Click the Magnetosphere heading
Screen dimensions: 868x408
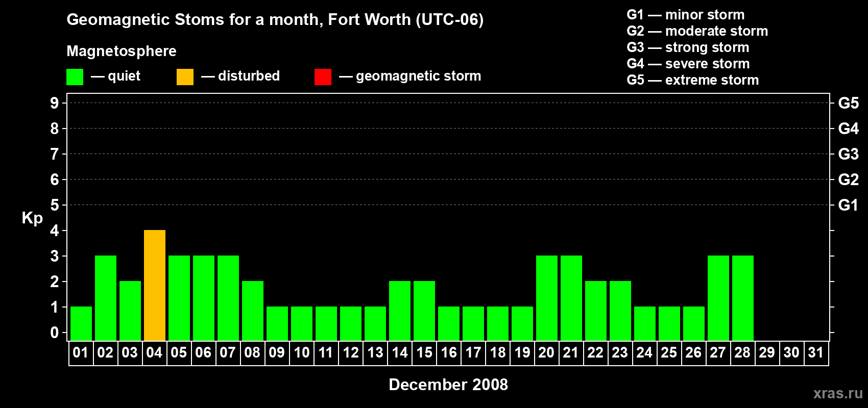pyautogui.click(x=122, y=52)
